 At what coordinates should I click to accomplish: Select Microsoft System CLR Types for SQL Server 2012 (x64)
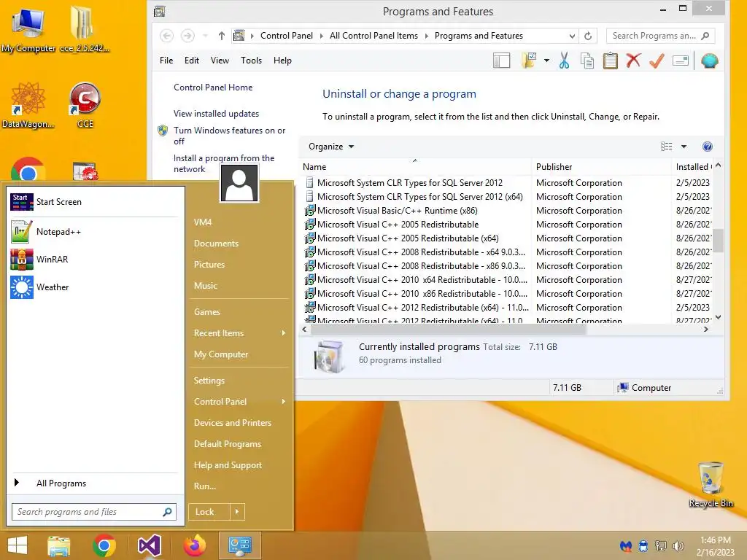tap(419, 197)
